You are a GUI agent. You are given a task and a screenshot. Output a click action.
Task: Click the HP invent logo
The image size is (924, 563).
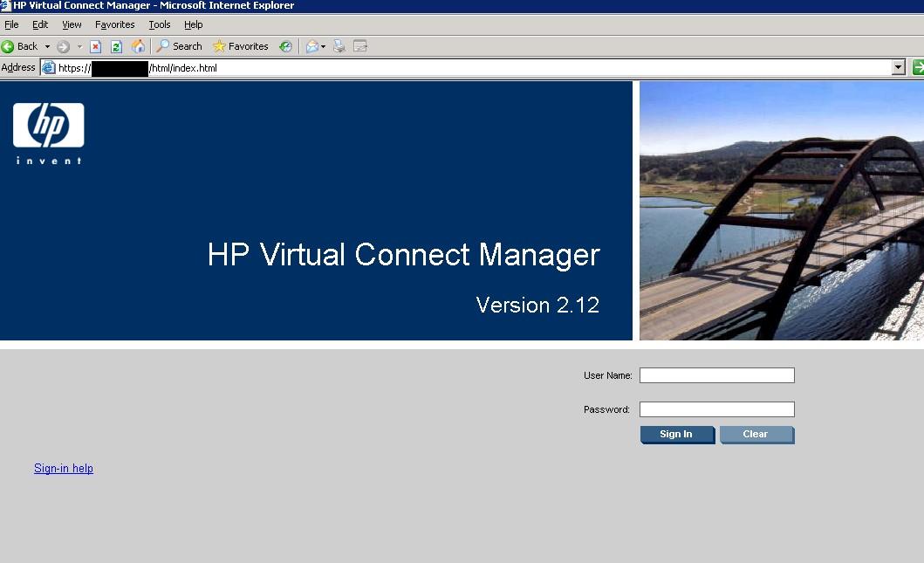click(x=48, y=131)
